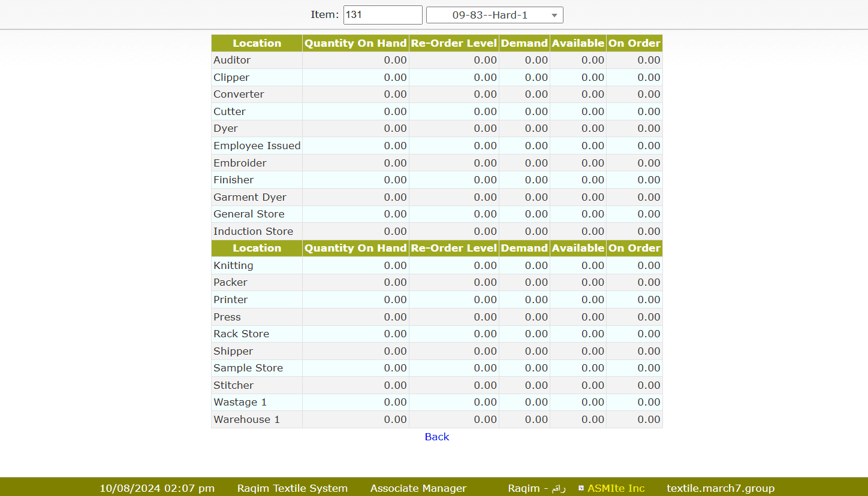Open the ASMIte Inc footer link
Viewport: 868px width, 496px height.
[616, 488]
